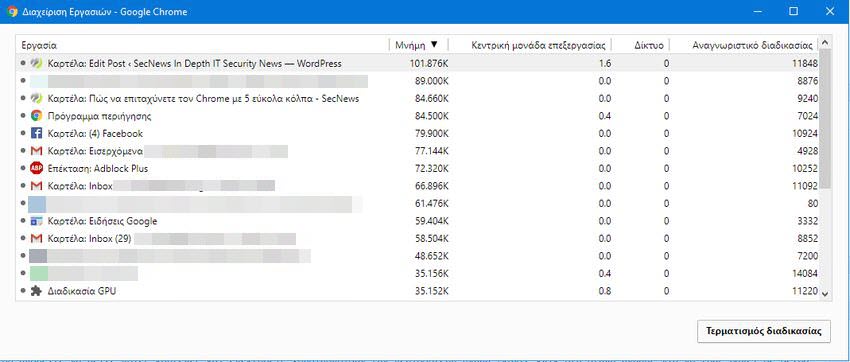Select the Καρτέλα: Inbox (29) task
This screenshot has width=850, height=362.
click(x=417, y=238)
